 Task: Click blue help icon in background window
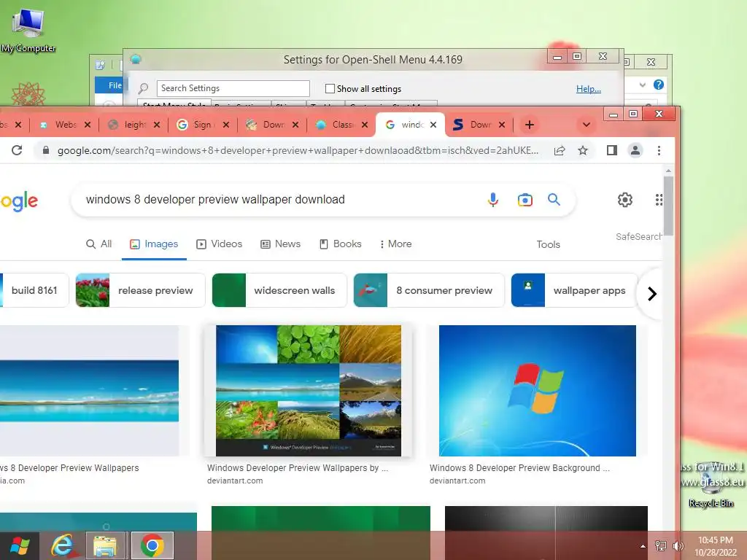[x=659, y=85]
